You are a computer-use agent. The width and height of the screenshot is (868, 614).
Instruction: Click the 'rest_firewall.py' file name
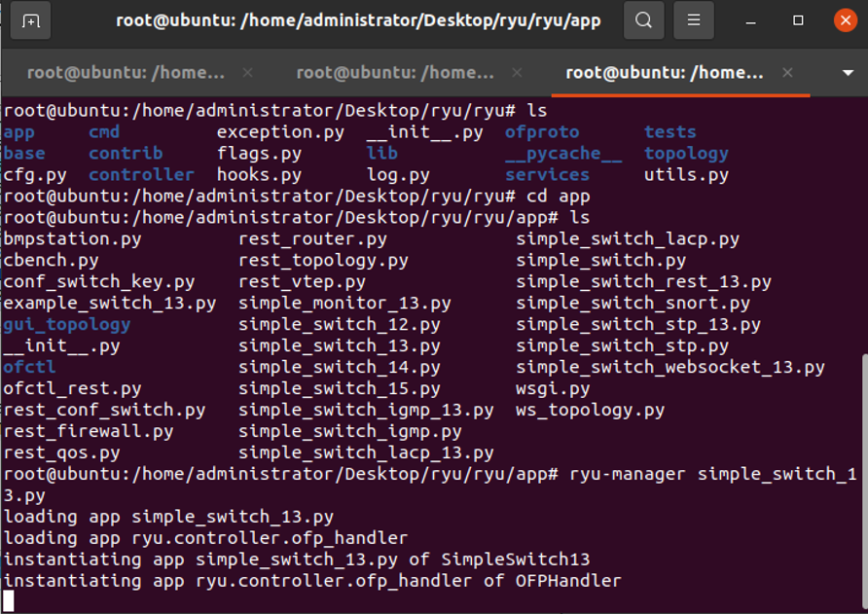[89, 431]
